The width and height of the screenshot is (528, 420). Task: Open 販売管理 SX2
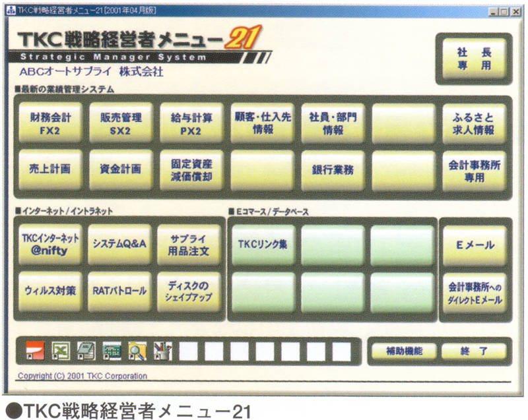(x=121, y=123)
